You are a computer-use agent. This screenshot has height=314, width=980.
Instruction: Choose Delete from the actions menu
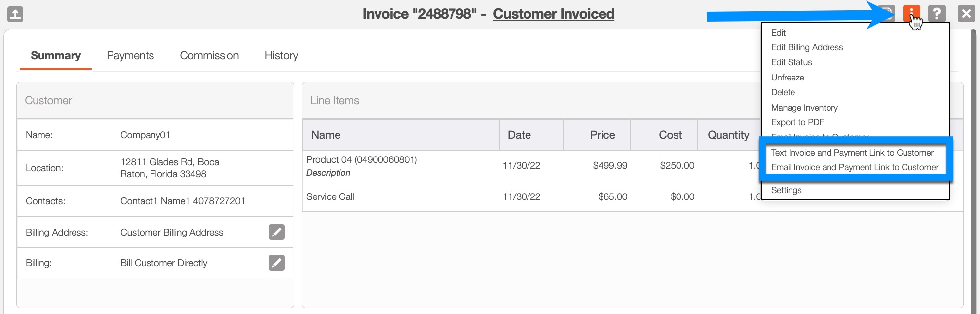pos(783,92)
